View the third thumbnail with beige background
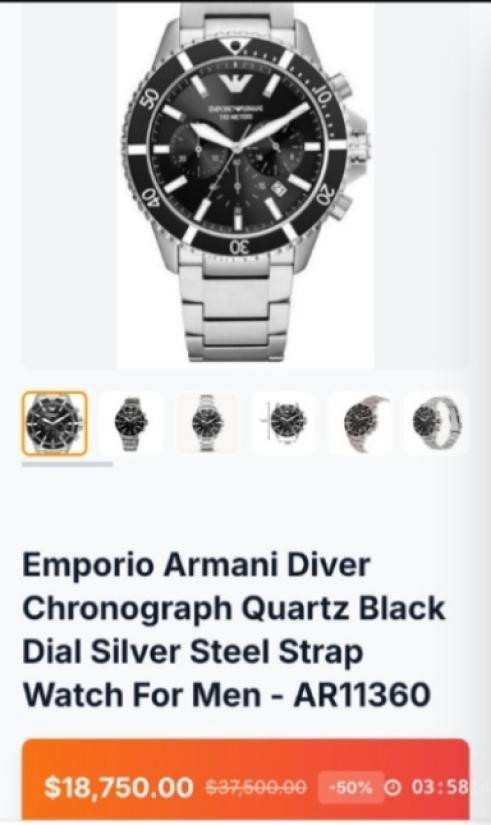 click(x=207, y=423)
